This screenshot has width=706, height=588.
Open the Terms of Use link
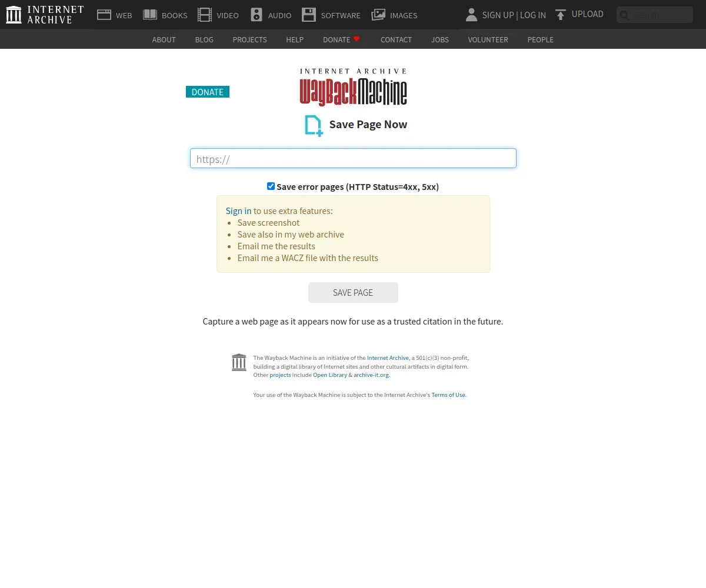click(x=448, y=395)
